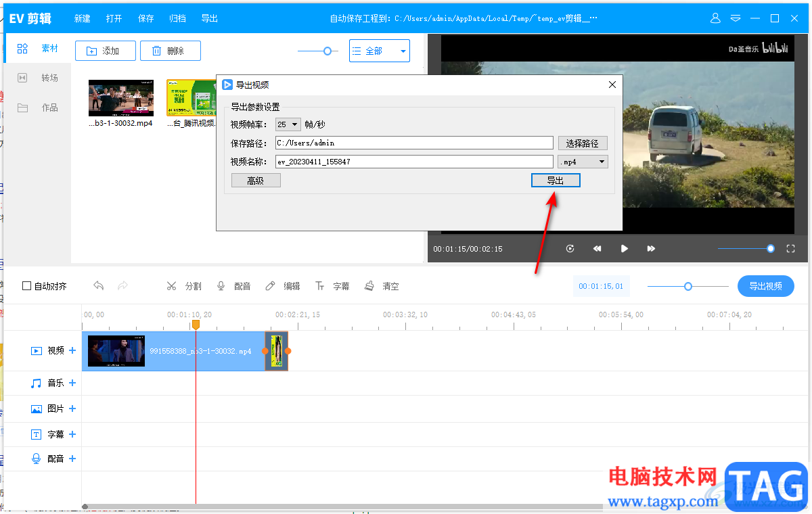Open the 新建 menu
The image size is (812, 514).
[x=82, y=18]
